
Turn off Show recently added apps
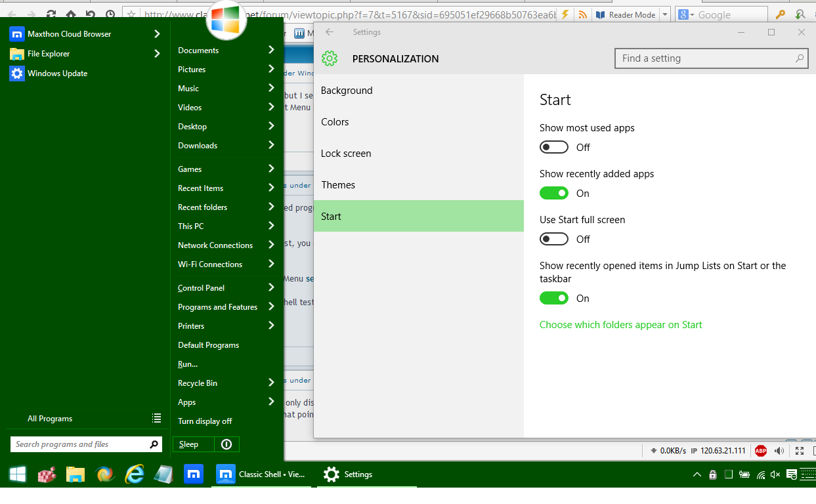554,193
